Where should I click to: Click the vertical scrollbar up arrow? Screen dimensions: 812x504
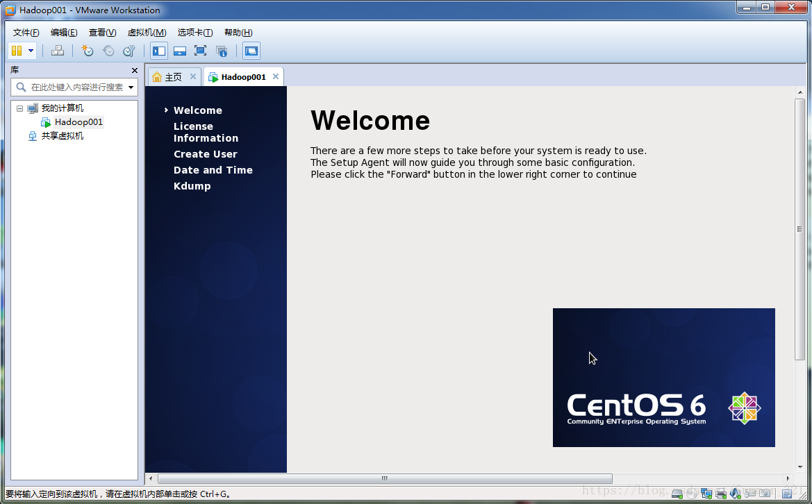point(800,92)
